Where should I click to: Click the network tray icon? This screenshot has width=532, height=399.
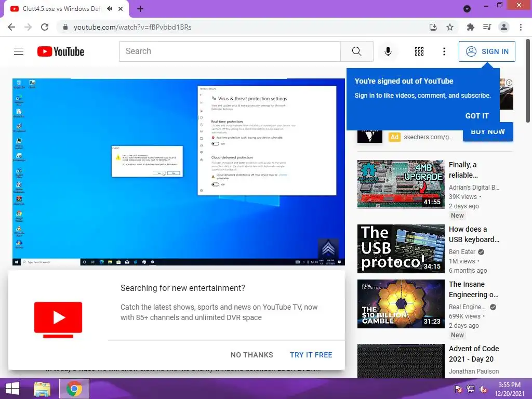[471, 389]
